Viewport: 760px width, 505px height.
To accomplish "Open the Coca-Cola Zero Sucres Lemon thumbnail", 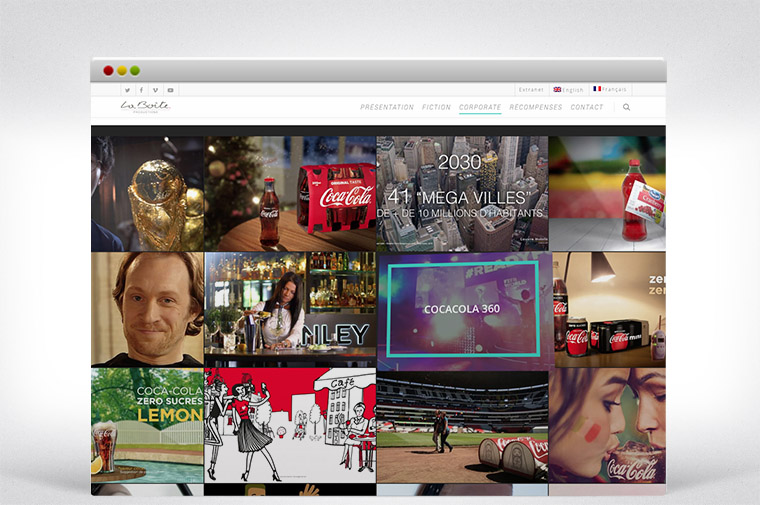I will (147, 426).
